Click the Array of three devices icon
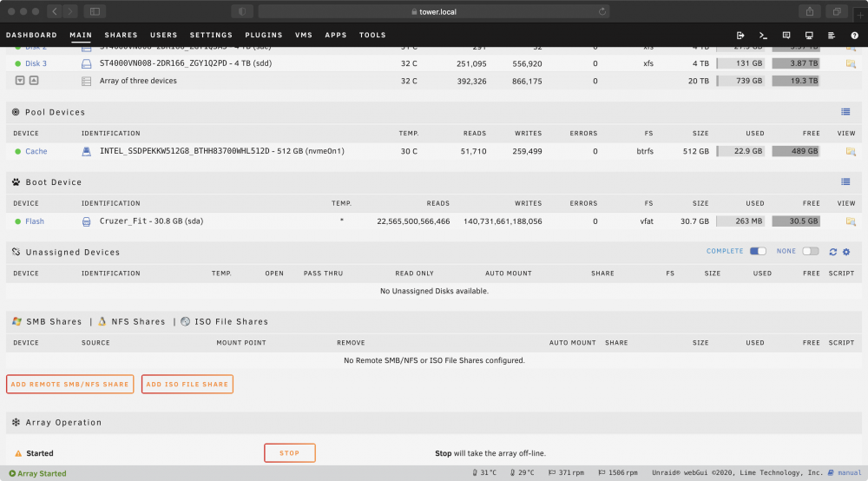 pyautogui.click(x=86, y=81)
